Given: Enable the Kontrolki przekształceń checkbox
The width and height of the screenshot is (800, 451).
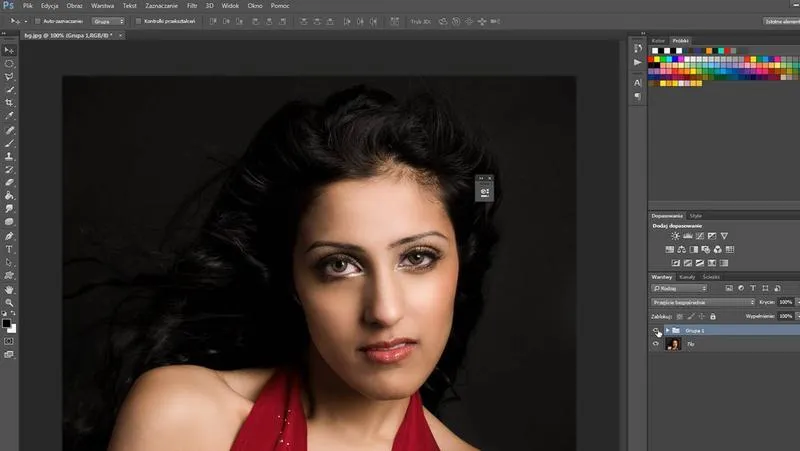Looking at the screenshot, I should 138,21.
